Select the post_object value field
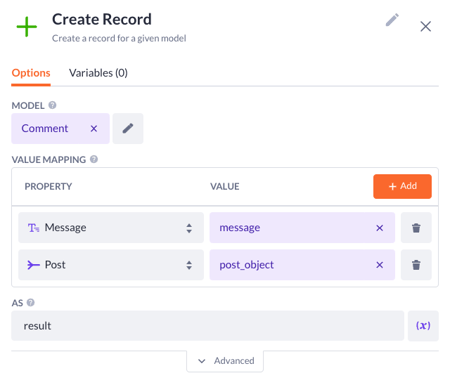Screen dimensions: 450x385 [302, 265]
